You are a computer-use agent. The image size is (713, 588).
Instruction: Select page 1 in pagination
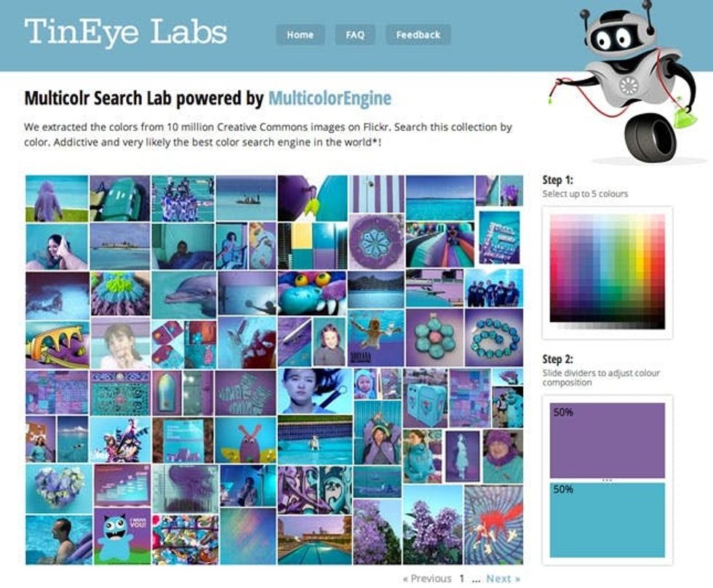(461, 579)
